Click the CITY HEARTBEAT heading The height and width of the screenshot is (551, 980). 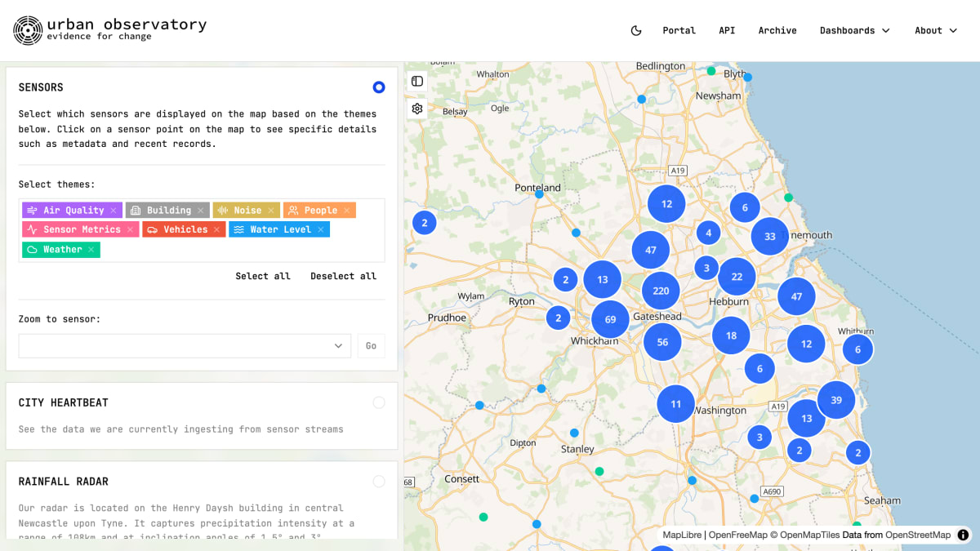pyautogui.click(x=64, y=402)
